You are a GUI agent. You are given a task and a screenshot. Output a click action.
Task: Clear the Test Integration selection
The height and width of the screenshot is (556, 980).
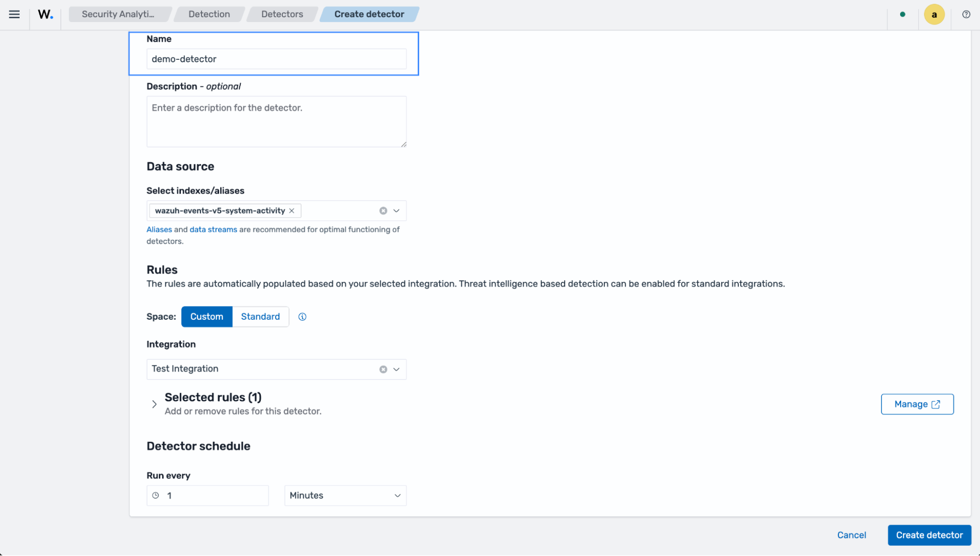point(383,369)
